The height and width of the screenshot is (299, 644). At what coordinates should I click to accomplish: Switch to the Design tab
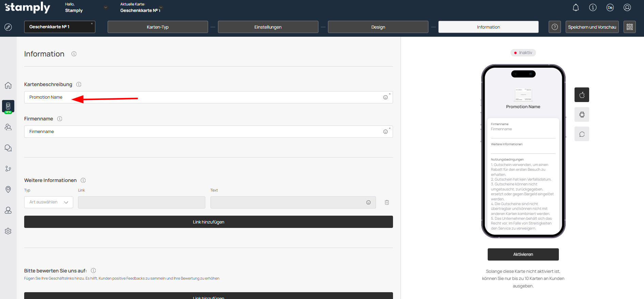pos(378,27)
